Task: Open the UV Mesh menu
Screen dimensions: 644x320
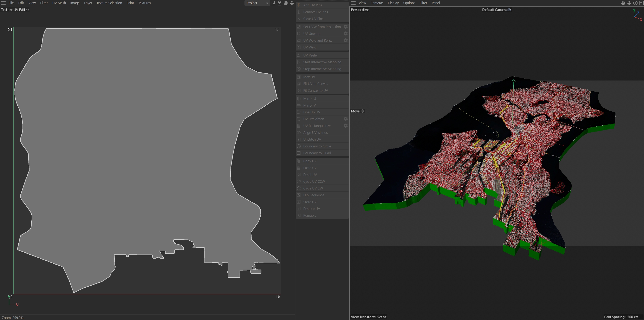Action: (59, 3)
